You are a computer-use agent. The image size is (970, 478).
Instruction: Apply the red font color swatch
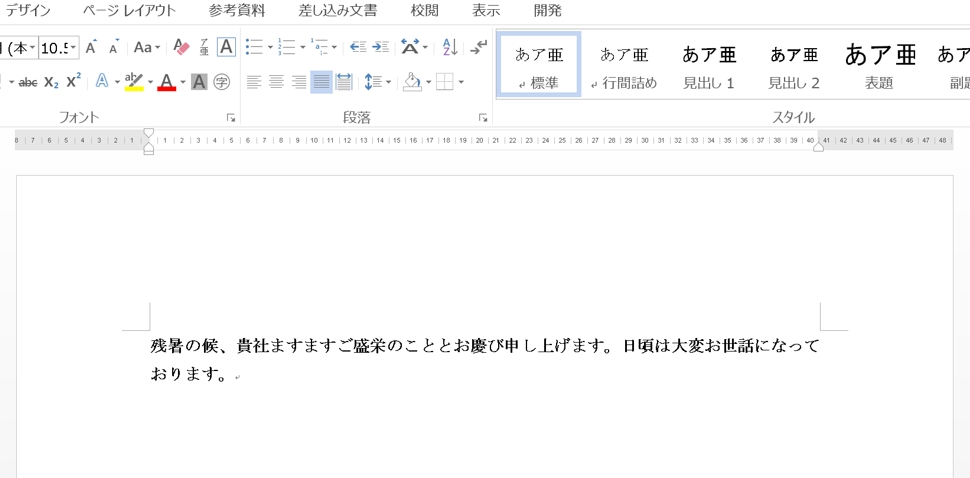pyautogui.click(x=166, y=82)
